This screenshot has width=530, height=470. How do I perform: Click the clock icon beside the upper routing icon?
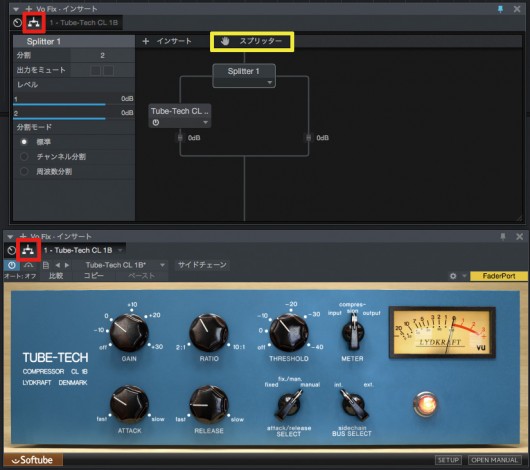pos(17,23)
